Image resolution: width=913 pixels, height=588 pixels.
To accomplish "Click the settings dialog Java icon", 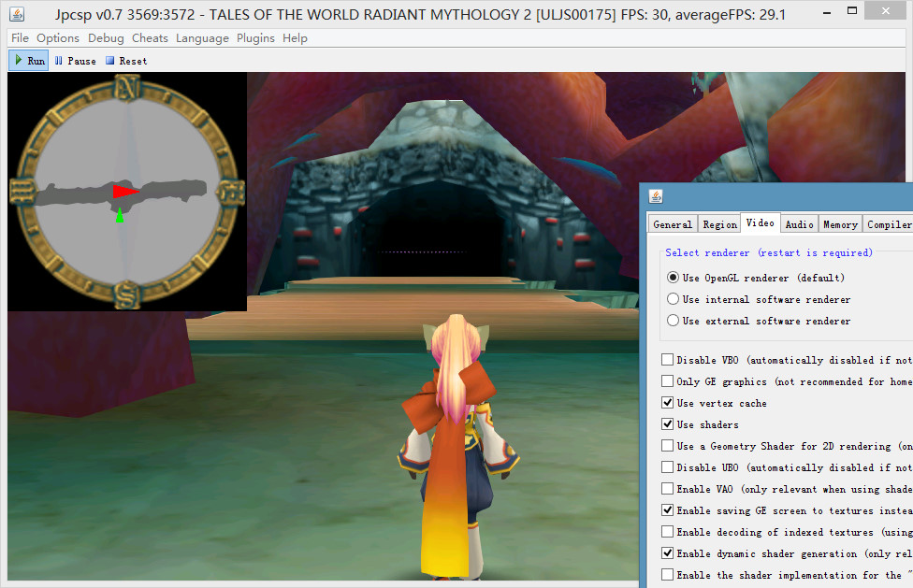I will (656, 196).
